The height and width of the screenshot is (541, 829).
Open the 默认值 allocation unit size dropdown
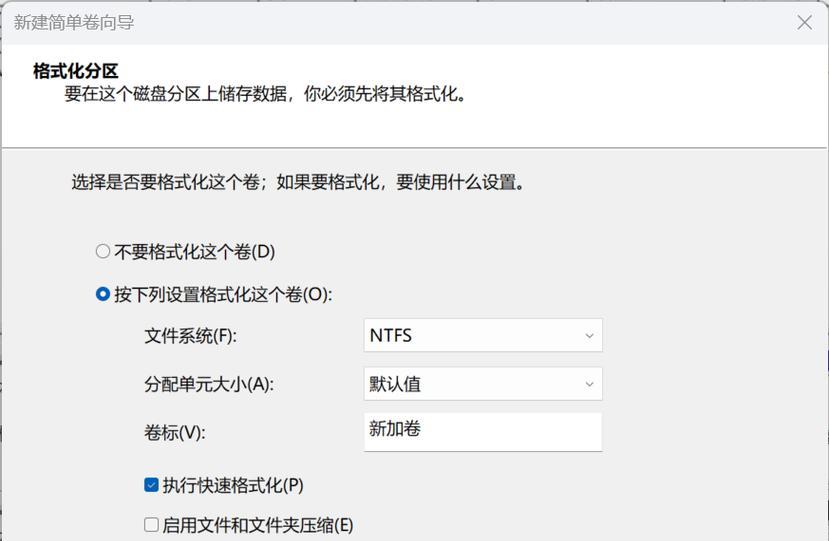(483, 384)
